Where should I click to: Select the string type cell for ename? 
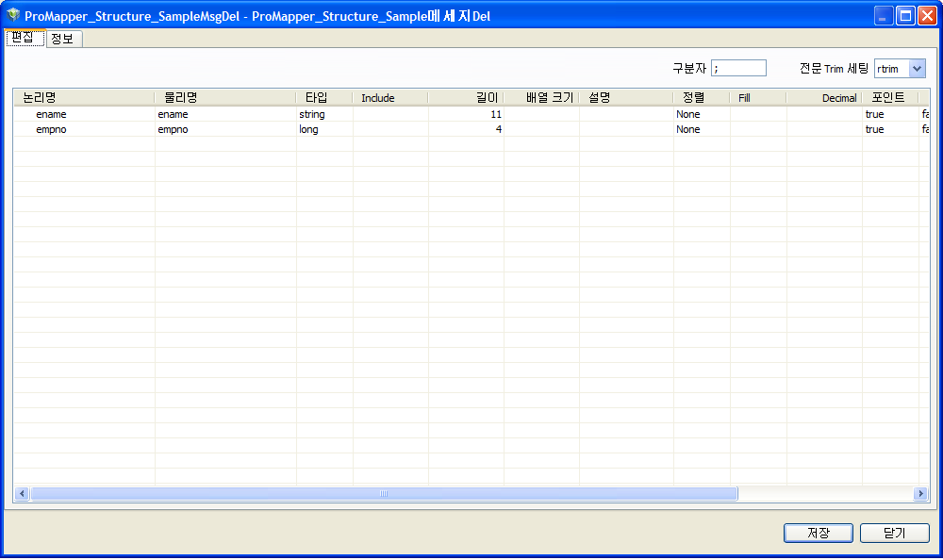click(x=321, y=113)
